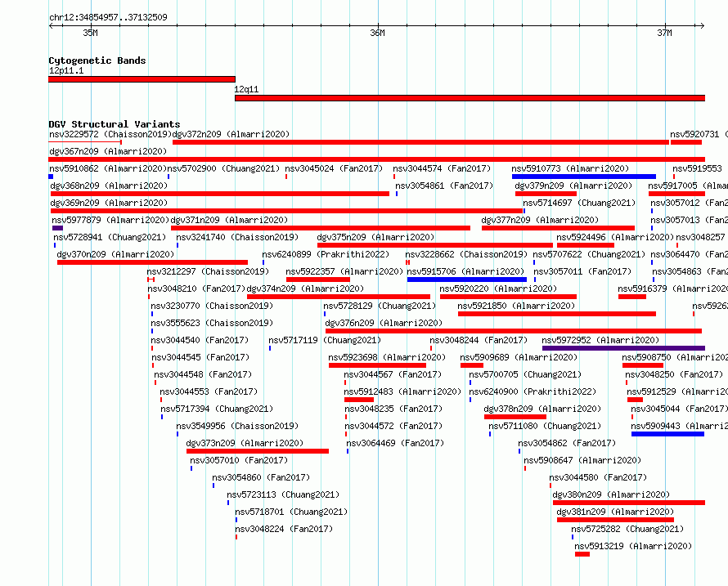The height and width of the screenshot is (586, 728).
Task: Select nsv3212297 (Chaisson2019) label
Action: tap(208, 271)
